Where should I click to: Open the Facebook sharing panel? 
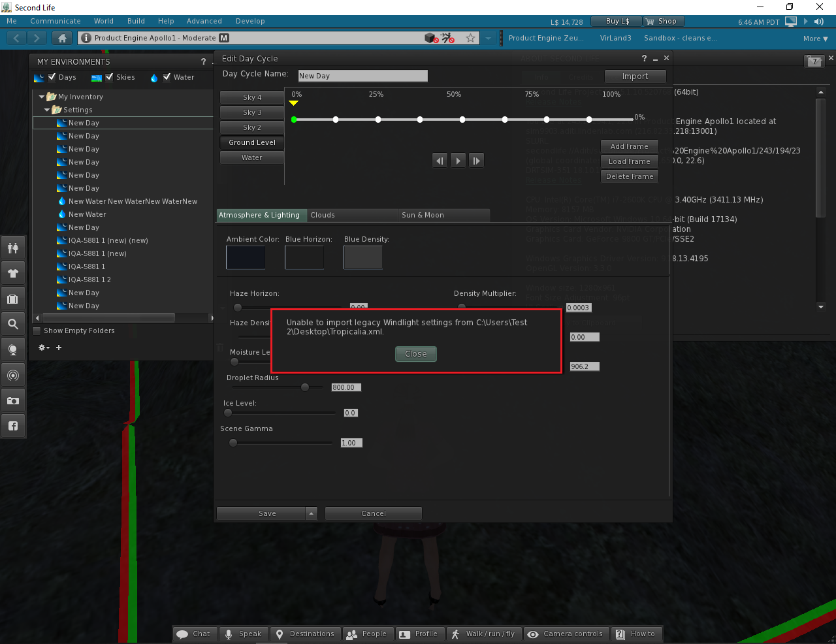tap(13, 426)
